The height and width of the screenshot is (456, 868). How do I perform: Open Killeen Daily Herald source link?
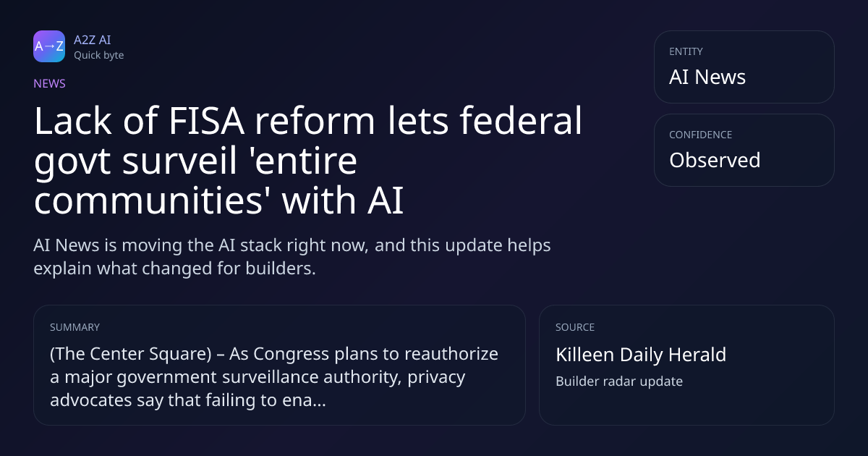pos(641,355)
